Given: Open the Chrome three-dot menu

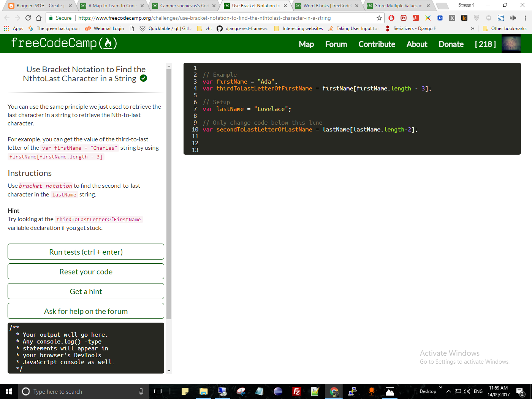Looking at the screenshot, I should click(525, 18).
